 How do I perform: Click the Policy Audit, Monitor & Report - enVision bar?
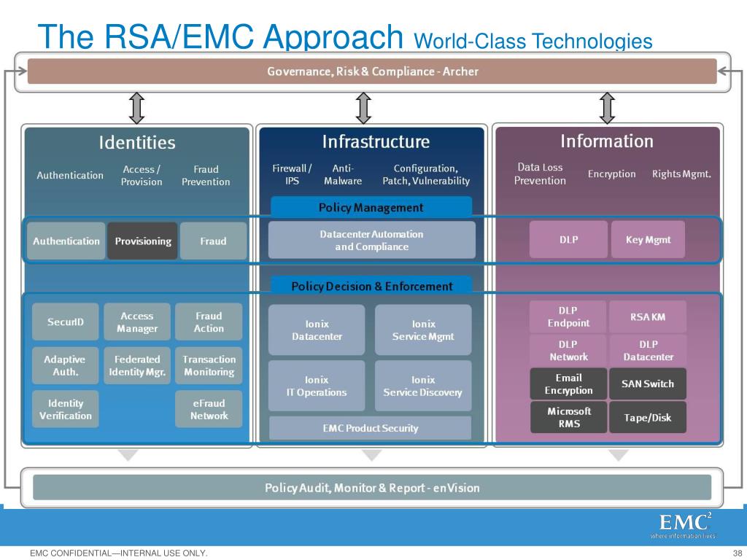(372, 488)
